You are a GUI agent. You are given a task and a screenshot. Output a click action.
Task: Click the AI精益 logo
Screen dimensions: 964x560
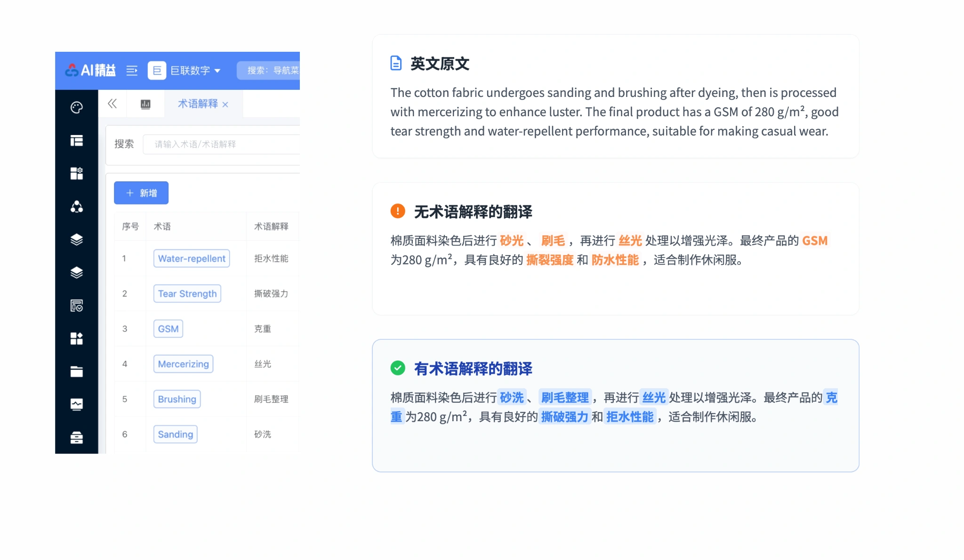(x=90, y=71)
